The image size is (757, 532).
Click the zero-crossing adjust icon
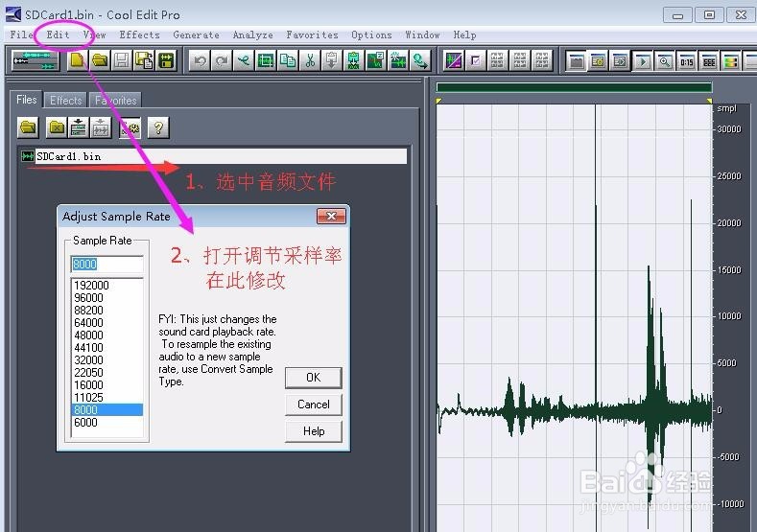tap(375, 60)
